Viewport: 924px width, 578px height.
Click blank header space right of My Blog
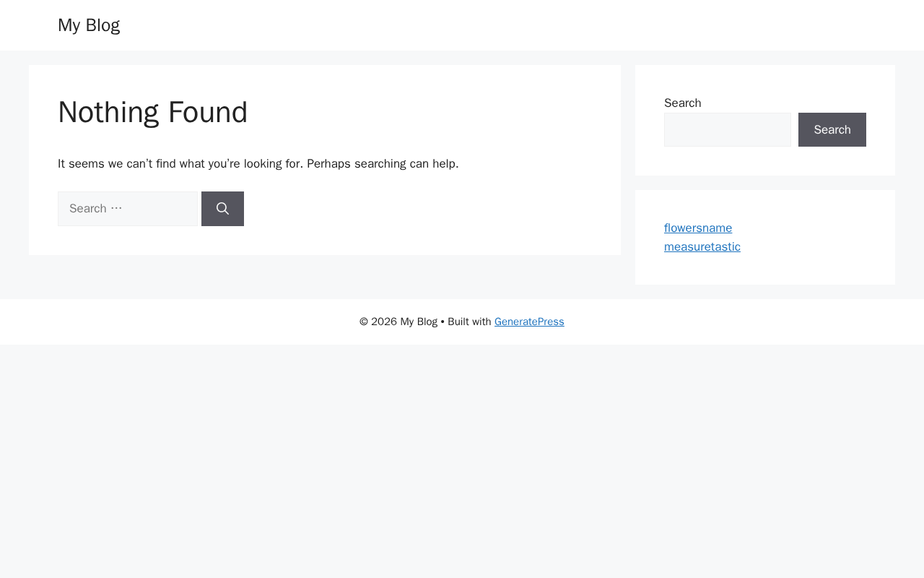505,25
